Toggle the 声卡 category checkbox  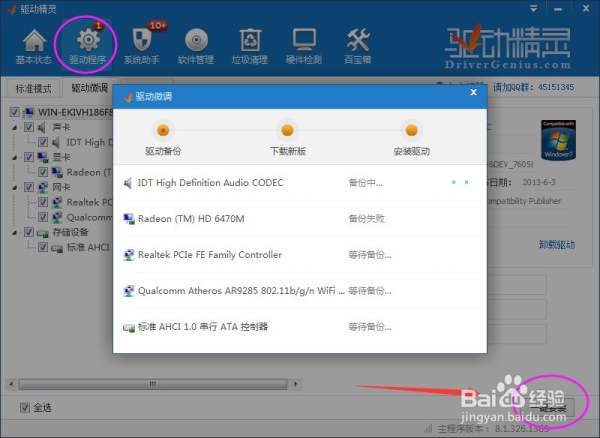[29, 127]
